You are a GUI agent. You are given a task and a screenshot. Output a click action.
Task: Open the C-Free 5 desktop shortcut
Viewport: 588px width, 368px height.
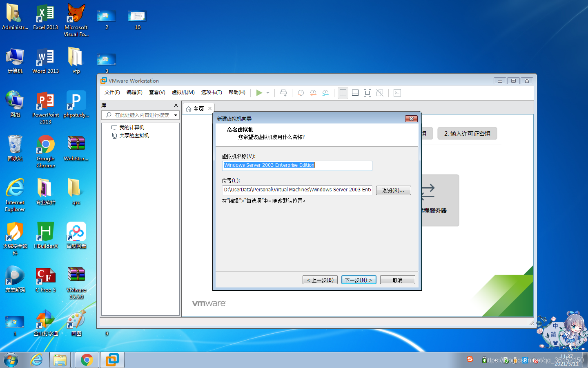pos(46,280)
